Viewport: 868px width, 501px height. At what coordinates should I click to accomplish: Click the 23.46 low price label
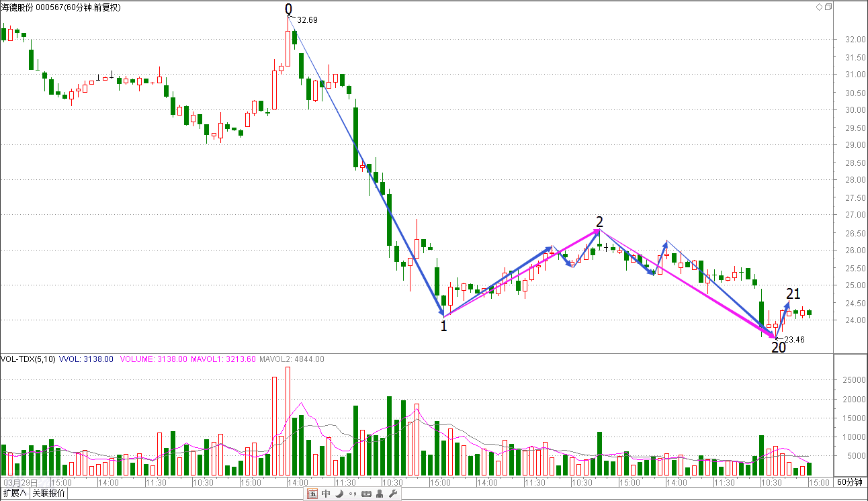(x=794, y=340)
